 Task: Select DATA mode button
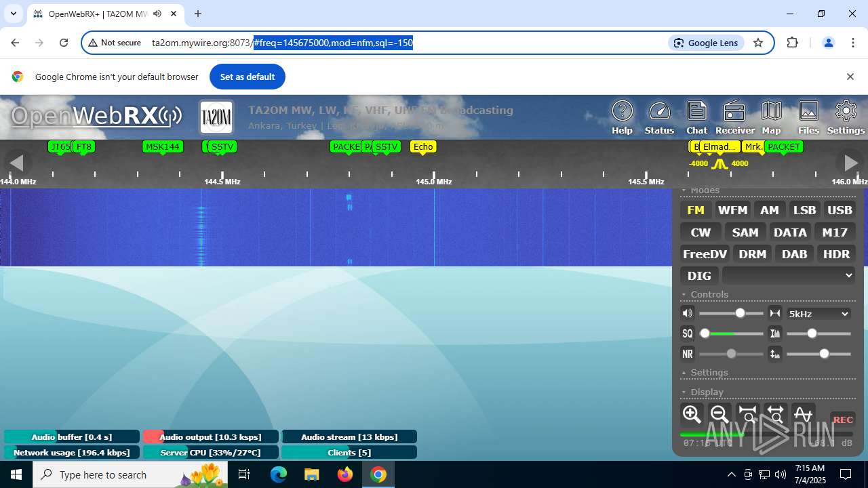click(790, 232)
